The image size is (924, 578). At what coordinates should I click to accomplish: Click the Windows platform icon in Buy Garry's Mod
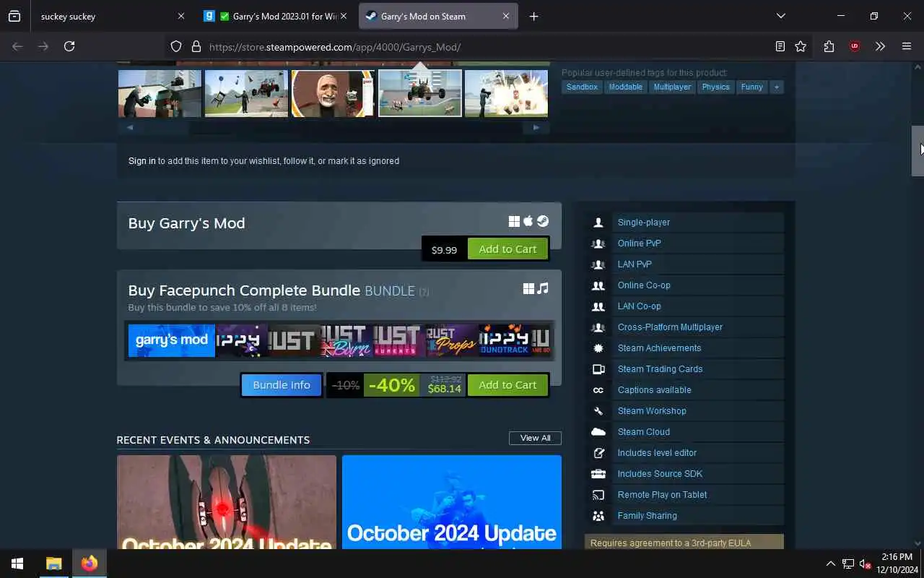pyautogui.click(x=514, y=221)
